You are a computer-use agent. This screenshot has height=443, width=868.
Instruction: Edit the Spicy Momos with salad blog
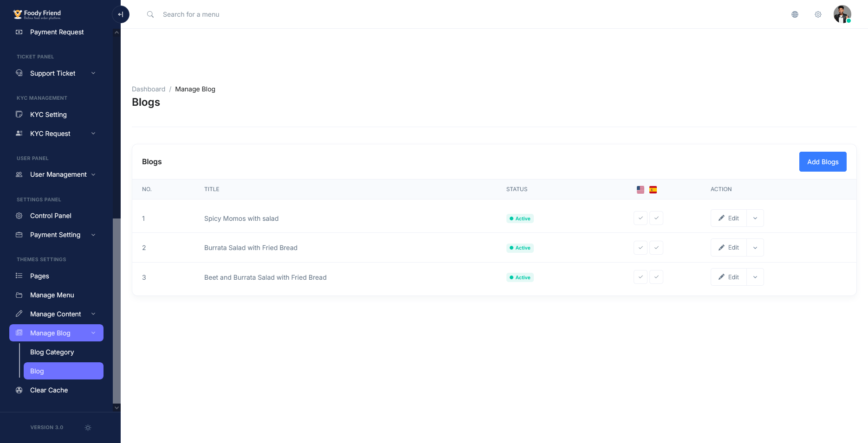click(729, 218)
